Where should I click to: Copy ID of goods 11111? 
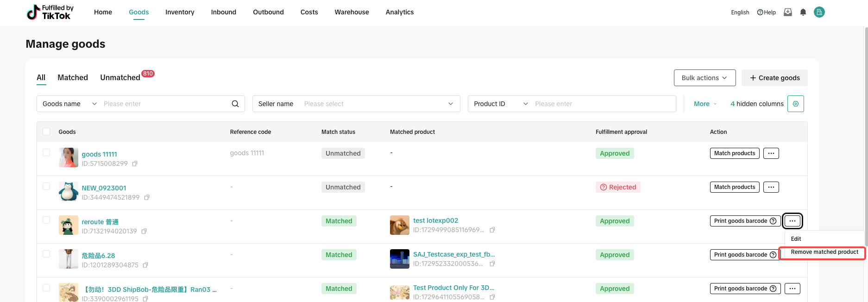pyautogui.click(x=135, y=164)
